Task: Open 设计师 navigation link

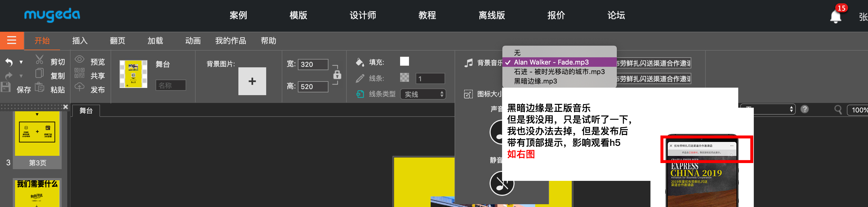Action: (x=363, y=15)
